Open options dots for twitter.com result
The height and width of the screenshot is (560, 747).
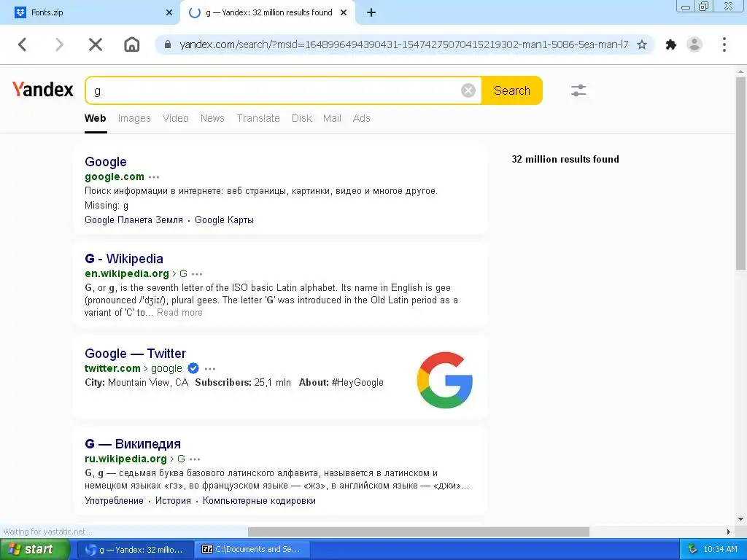pyautogui.click(x=210, y=369)
